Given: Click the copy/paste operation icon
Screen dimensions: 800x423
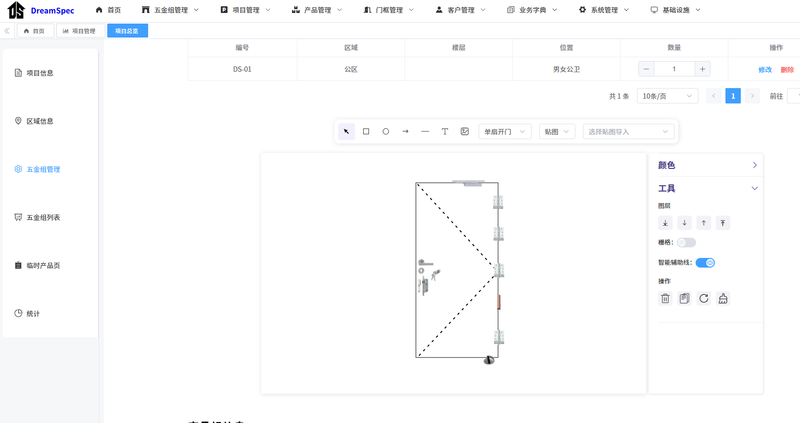Looking at the screenshot, I should pyautogui.click(x=684, y=298).
